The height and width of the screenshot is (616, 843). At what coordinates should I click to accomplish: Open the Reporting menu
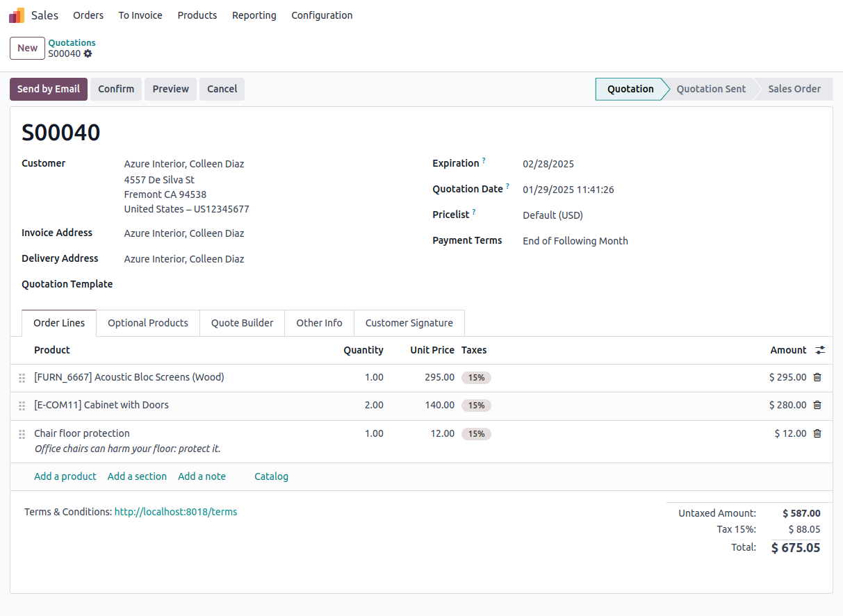pos(254,15)
